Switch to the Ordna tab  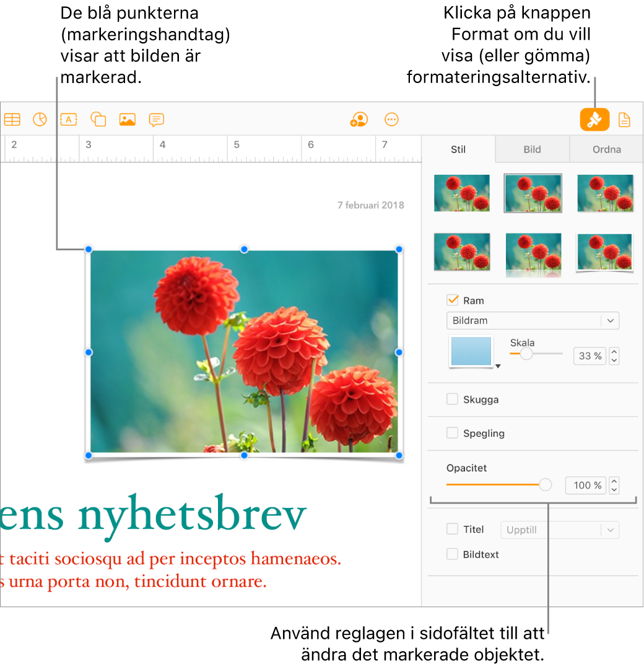pyautogui.click(x=606, y=149)
